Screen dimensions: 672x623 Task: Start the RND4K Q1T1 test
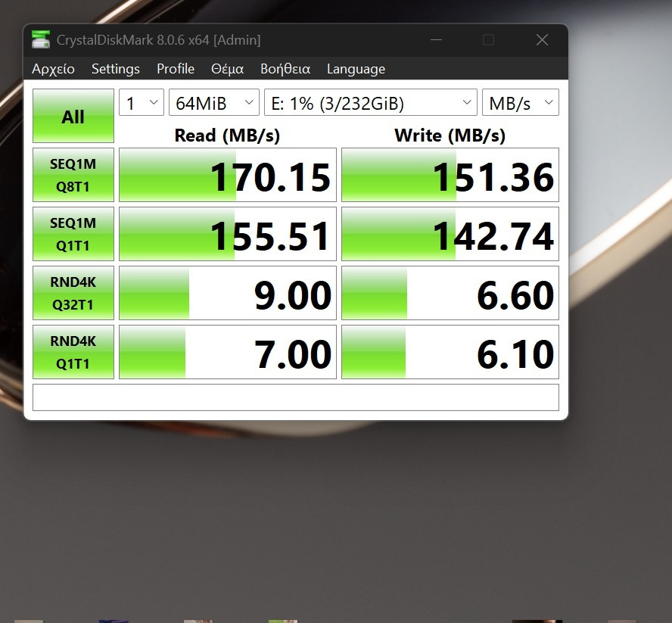(73, 352)
